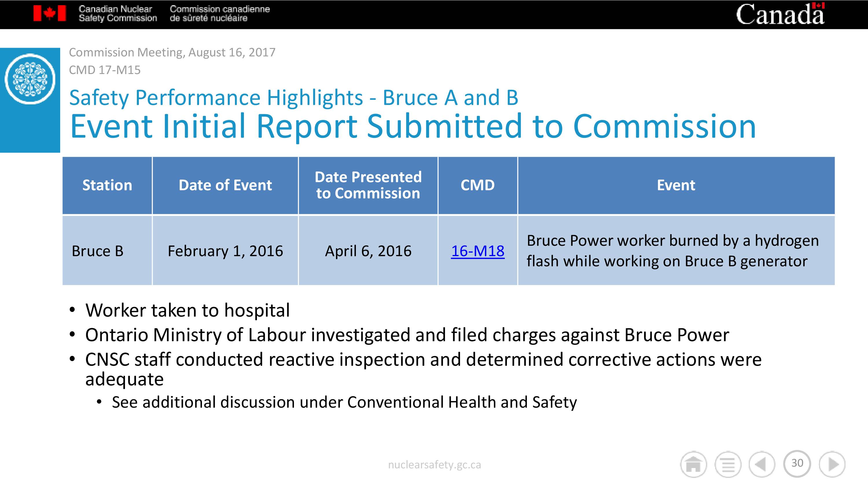868x488 pixels.
Task: Click the 'Date of Event' column header
Action: [225, 185]
